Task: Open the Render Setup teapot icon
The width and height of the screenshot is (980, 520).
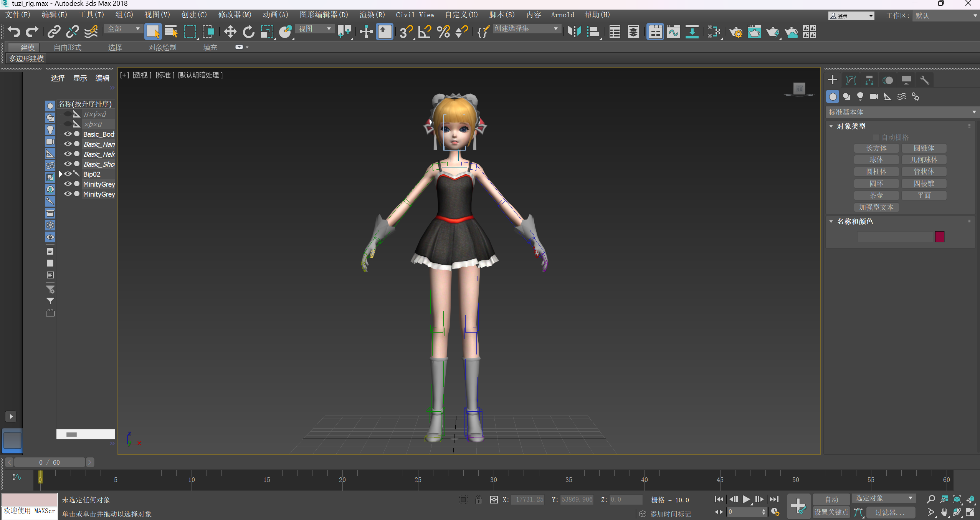Action: coord(736,32)
